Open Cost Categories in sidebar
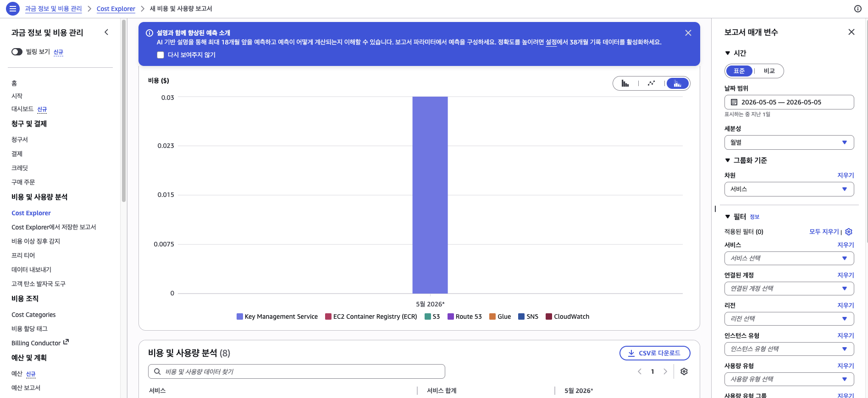The image size is (868, 398). point(33,315)
